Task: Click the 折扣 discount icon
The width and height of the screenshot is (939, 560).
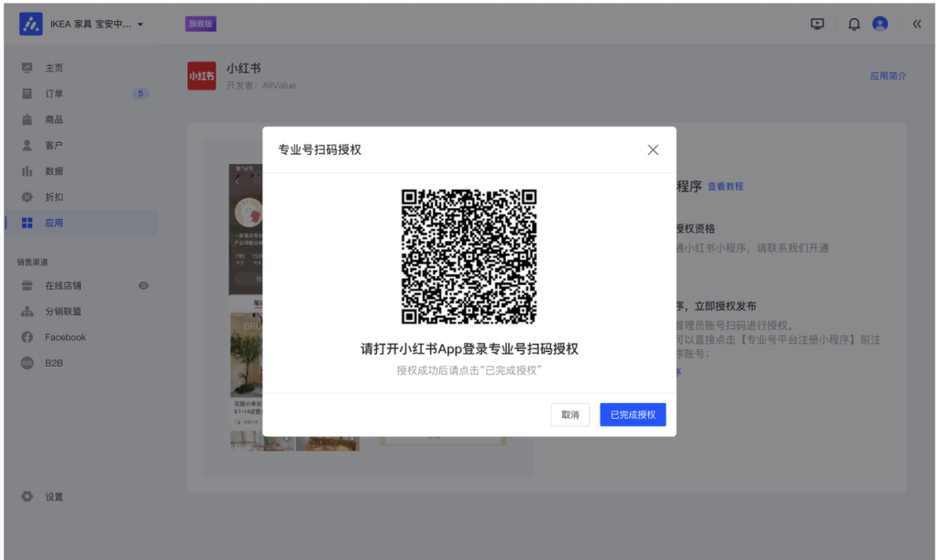Action: (27, 197)
